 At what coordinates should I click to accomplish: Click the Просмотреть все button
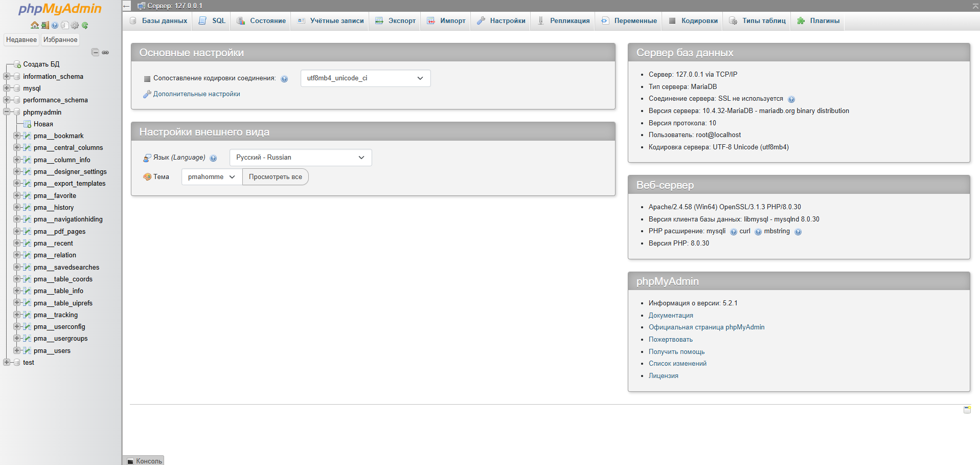(x=275, y=177)
